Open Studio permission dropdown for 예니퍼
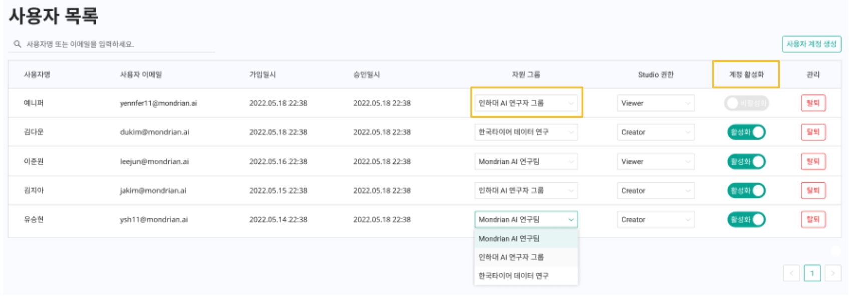 pyautogui.click(x=655, y=103)
